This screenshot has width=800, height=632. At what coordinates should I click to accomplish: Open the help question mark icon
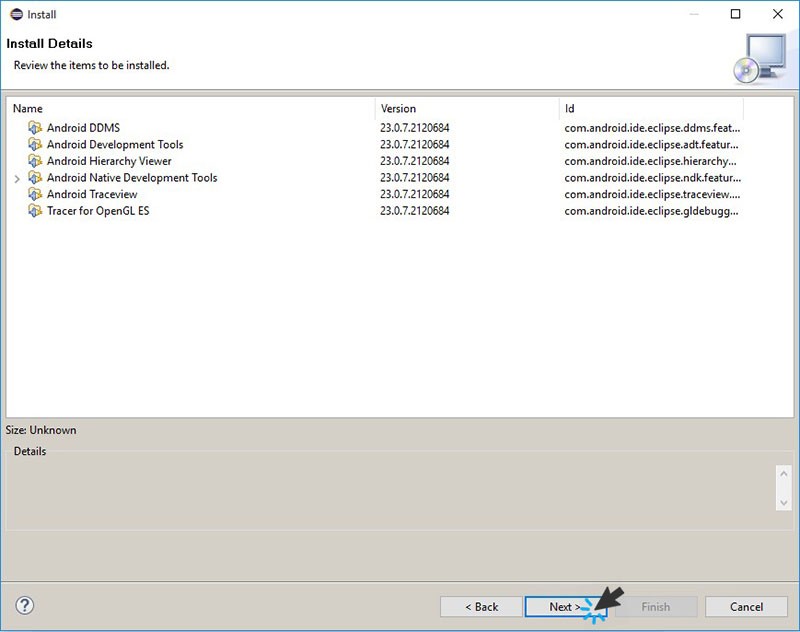click(x=25, y=605)
